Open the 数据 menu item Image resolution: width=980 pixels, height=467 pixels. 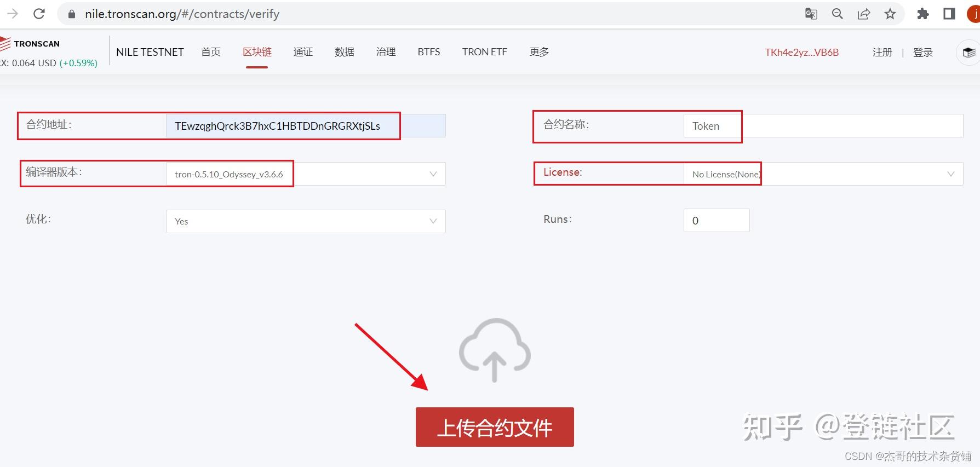pyautogui.click(x=345, y=52)
